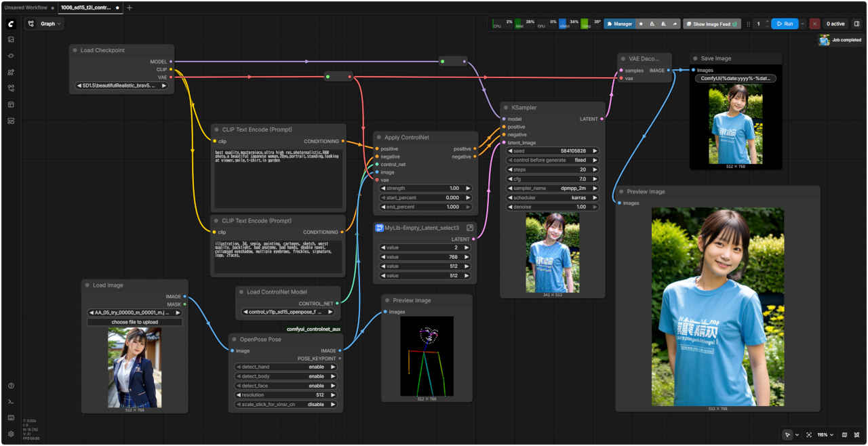
Task: Click the fit view icon
Action: (809, 434)
